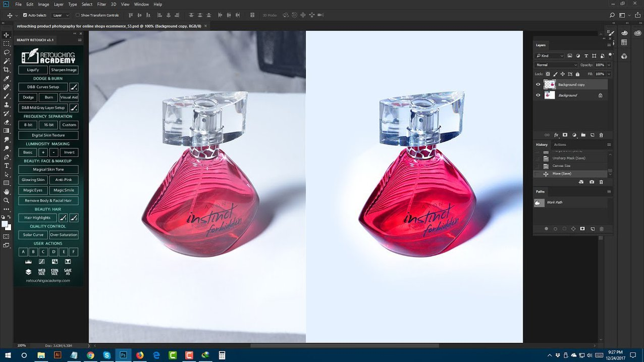644x362 pixels.
Task: Open the Normal blend mode dropdown
Action: tap(556, 65)
